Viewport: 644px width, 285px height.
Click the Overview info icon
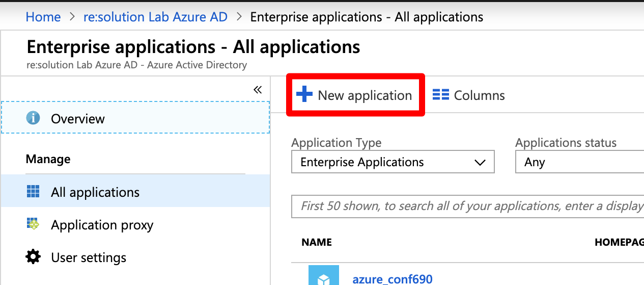(x=33, y=118)
